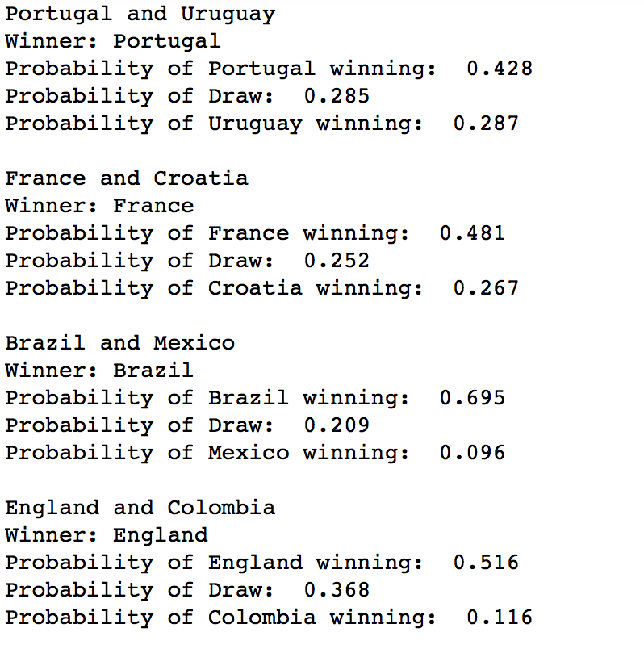Click the Mexico winning probability 0.096
Screen dimensions: 644x649
point(472,453)
